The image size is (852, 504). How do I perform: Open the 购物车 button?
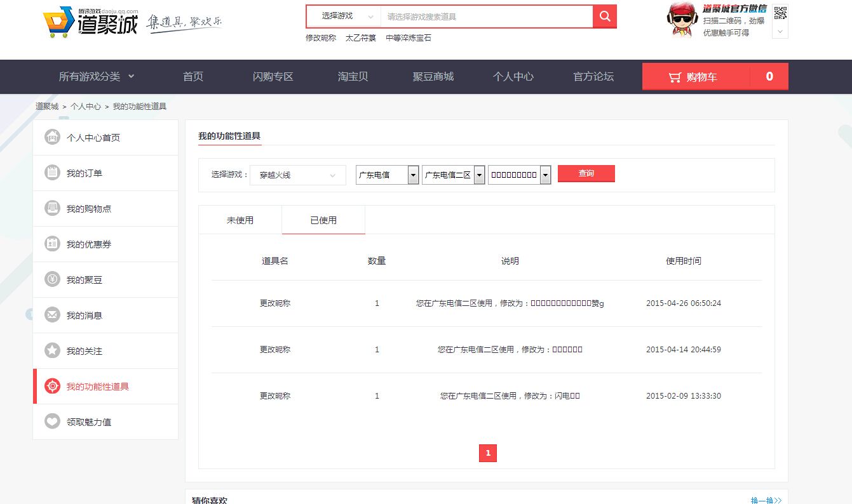[715, 77]
